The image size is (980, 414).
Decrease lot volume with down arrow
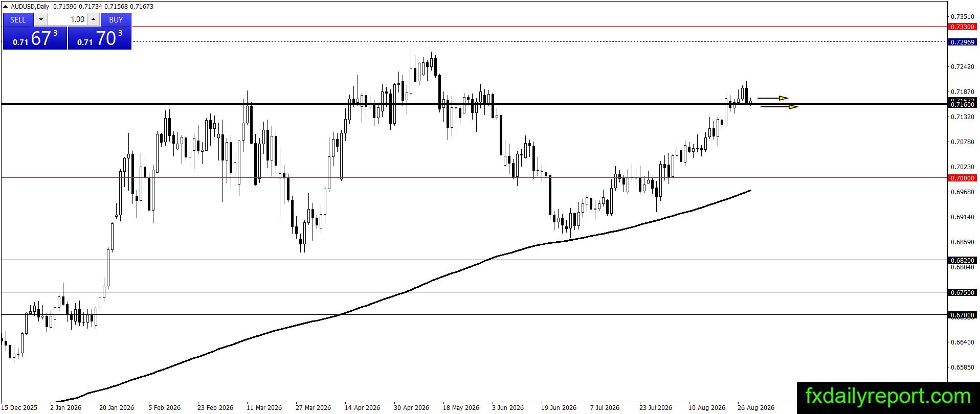(41, 19)
